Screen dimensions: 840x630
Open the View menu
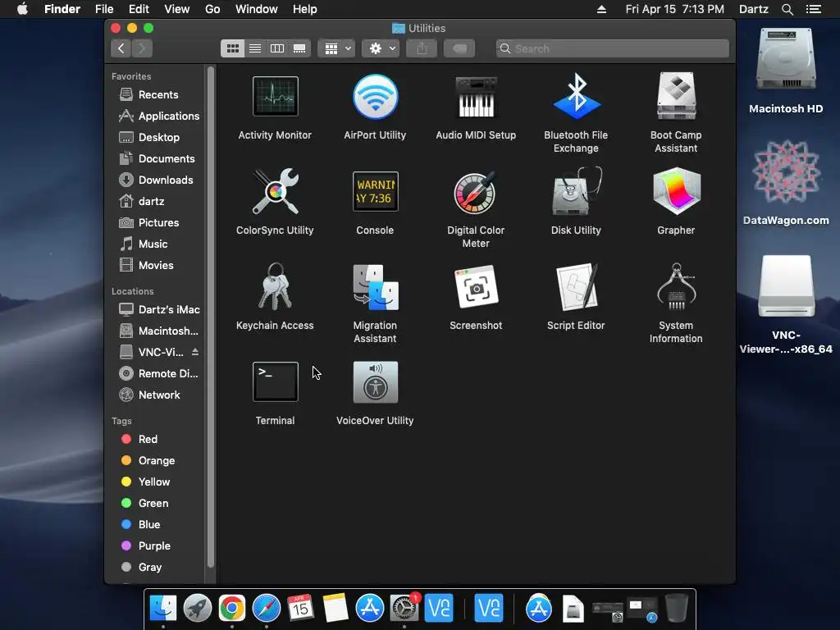tap(177, 9)
